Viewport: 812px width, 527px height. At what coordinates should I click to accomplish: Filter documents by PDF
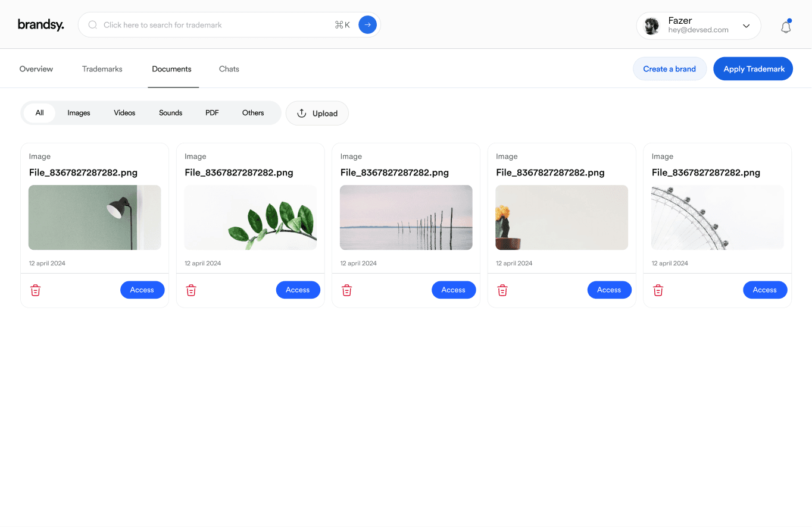click(x=212, y=113)
